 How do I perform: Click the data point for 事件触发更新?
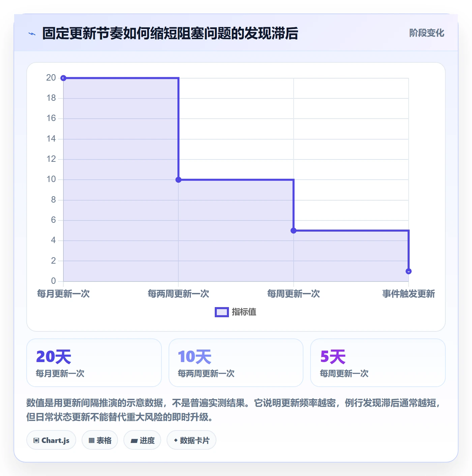pyautogui.click(x=409, y=271)
